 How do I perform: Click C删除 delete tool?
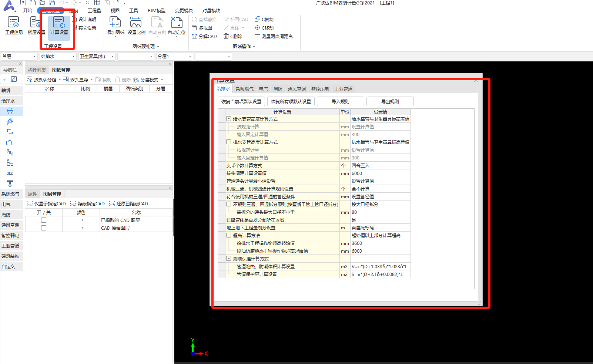tap(233, 36)
